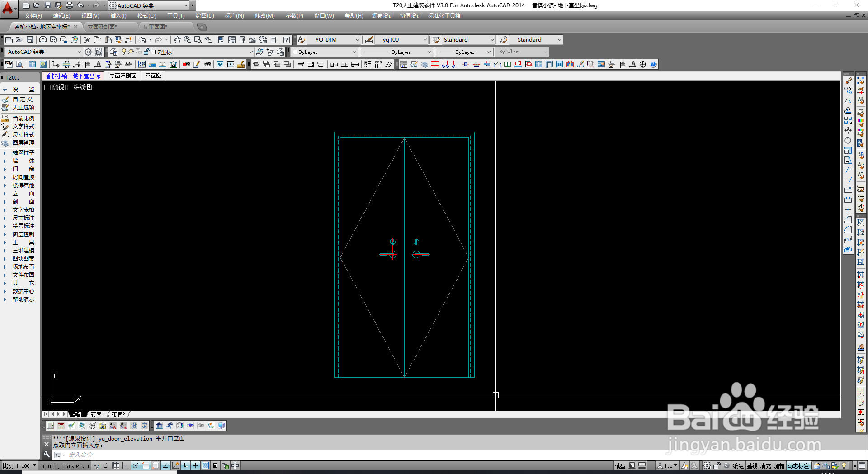The image size is (868, 474).
Task: Open the 修改(M) menu
Action: pyautogui.click(x=264, y=16)
